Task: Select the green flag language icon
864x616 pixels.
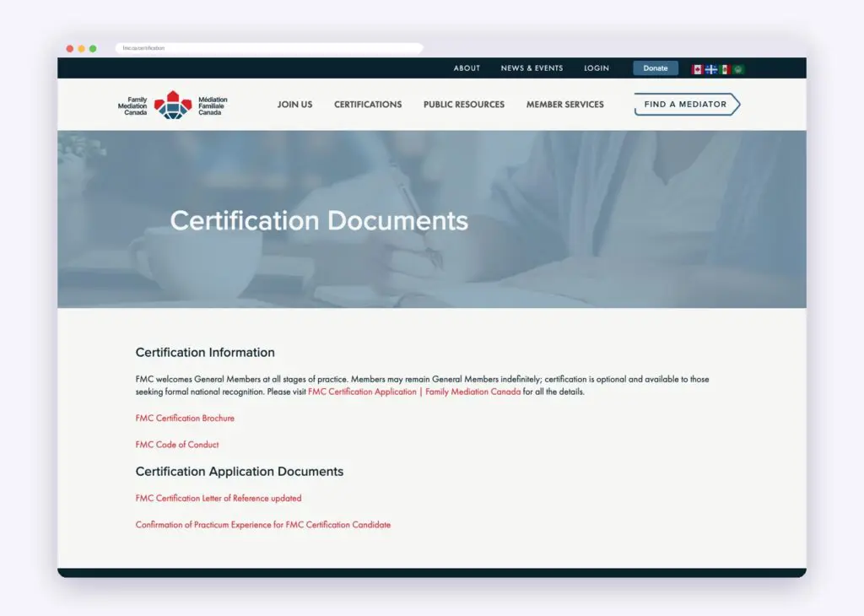Action: click(738, 69)
